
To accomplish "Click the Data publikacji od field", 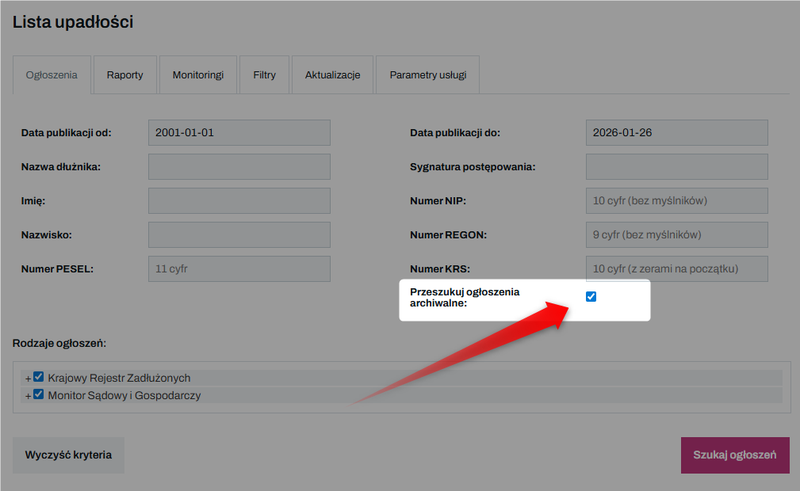I will (239, 133).
